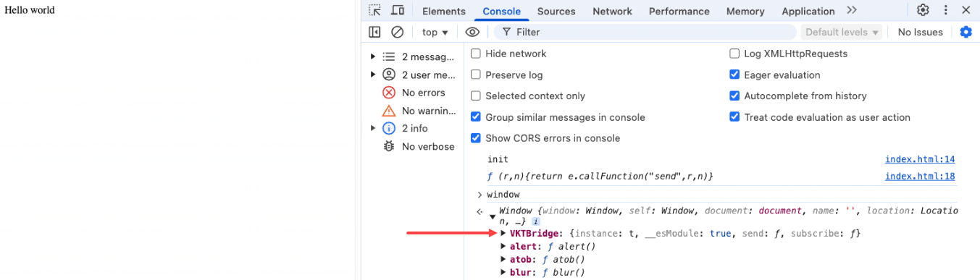Click the user messages icon

pos(389,75)
